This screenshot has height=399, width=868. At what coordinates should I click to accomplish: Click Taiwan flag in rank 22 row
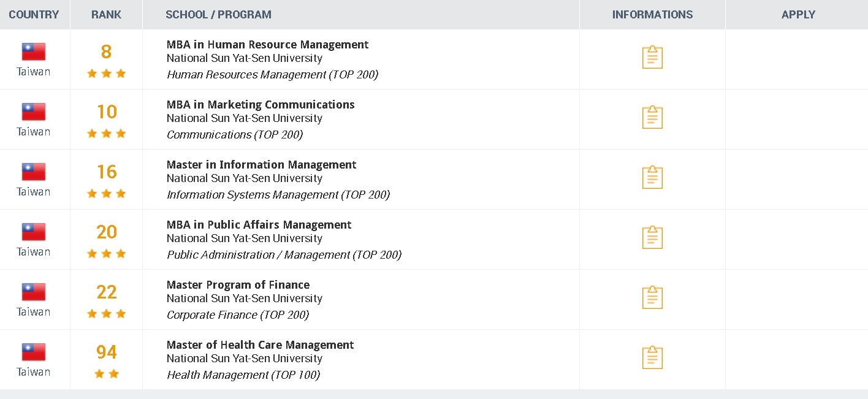click(34, 292)
